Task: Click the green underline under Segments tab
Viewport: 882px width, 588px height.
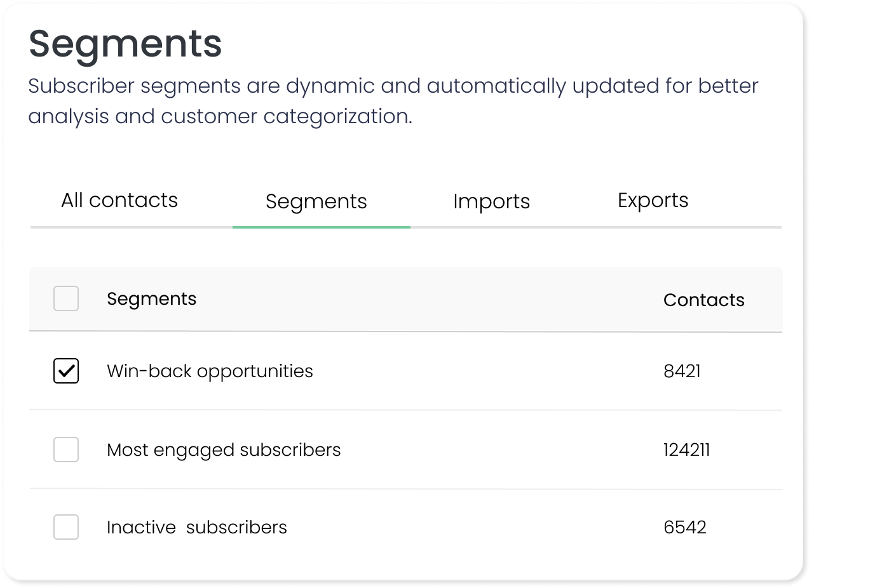Action: coord(321,227)
